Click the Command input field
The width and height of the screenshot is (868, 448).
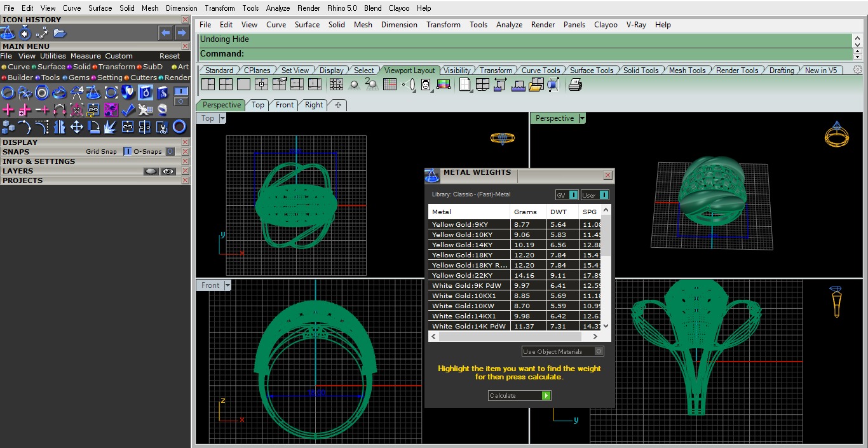(525, 54)
